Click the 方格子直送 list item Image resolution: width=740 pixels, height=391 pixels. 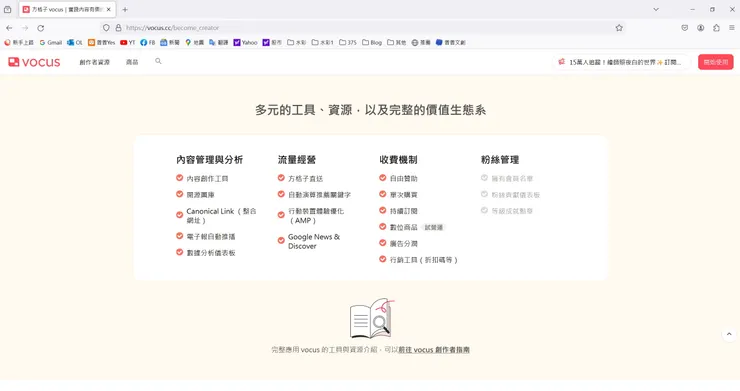[x=305, y=178]
